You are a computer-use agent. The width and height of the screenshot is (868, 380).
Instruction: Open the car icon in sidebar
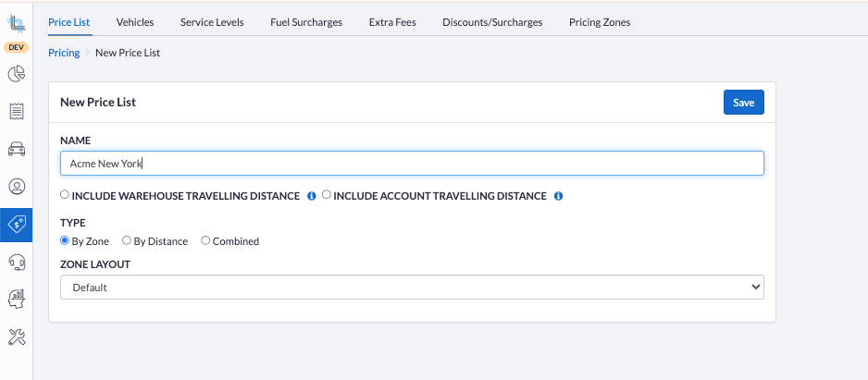click(x=16, y=149)
